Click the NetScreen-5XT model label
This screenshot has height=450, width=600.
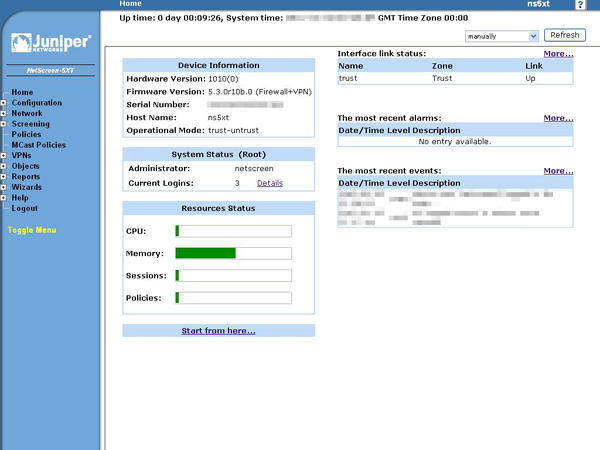click(50, 70)
